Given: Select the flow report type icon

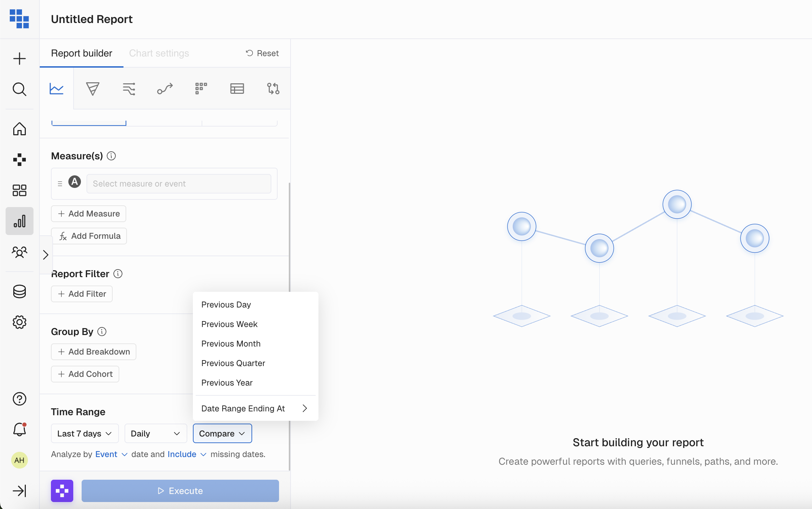Looking at the screenshot, I should [x=129, y=89].
